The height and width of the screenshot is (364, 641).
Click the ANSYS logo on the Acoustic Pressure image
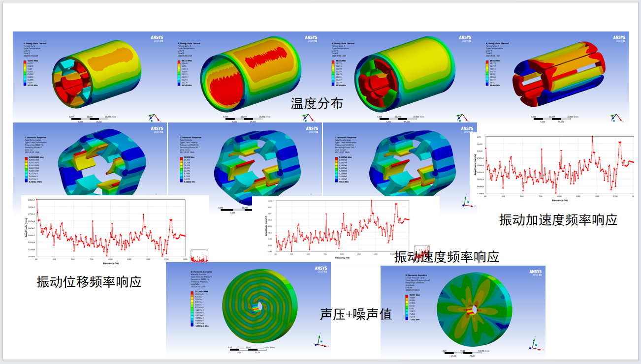321,270
